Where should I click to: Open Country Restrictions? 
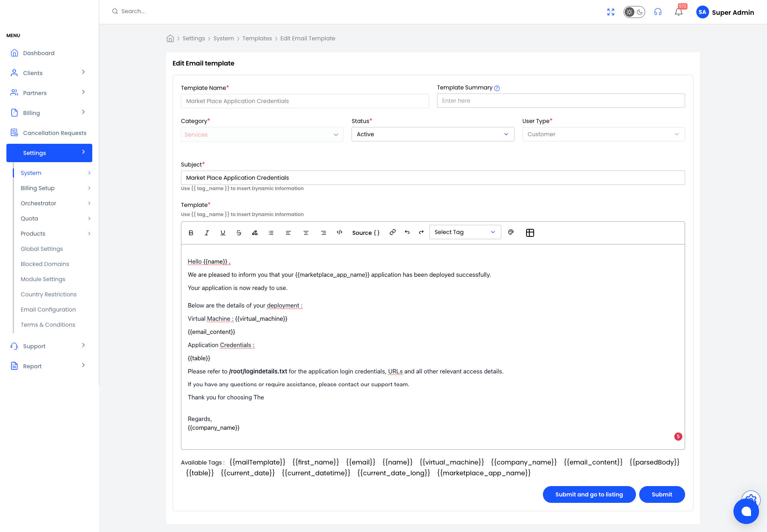click(49, 294)
